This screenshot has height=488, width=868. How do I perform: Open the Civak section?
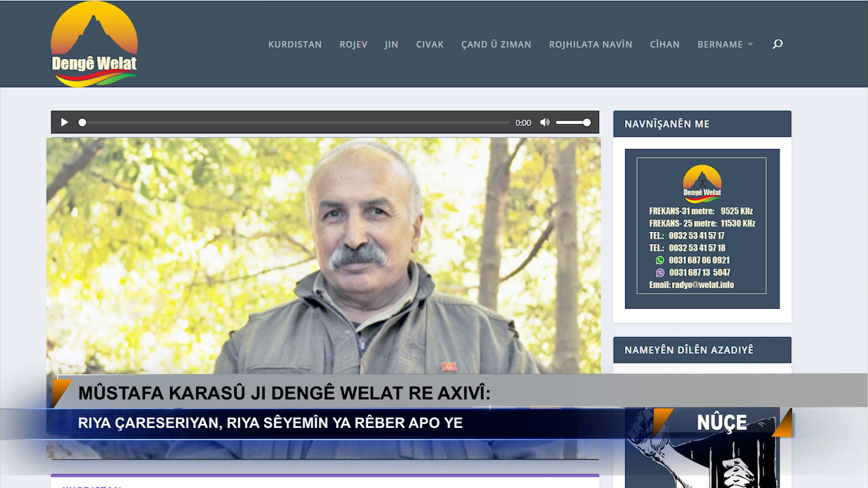429,44
